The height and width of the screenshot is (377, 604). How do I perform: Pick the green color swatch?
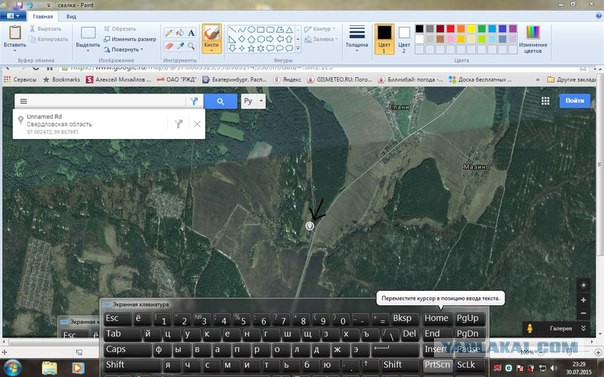point(482,29)
